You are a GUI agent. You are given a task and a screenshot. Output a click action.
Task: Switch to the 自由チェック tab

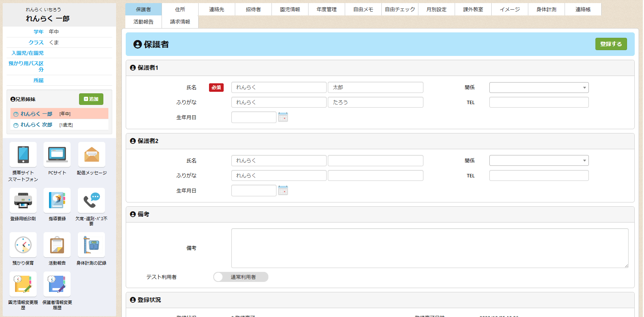[x=400, y=9]
